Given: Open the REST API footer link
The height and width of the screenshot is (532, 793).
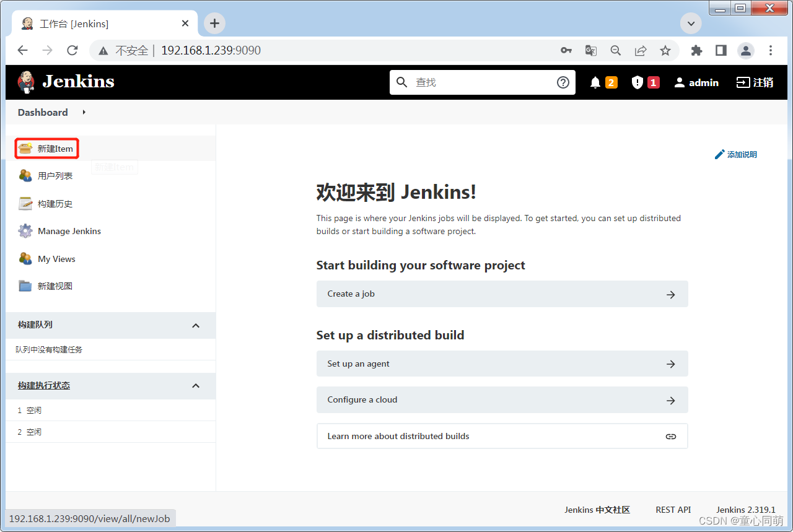Looking at the screenshot, I should (x=673, y=510).
